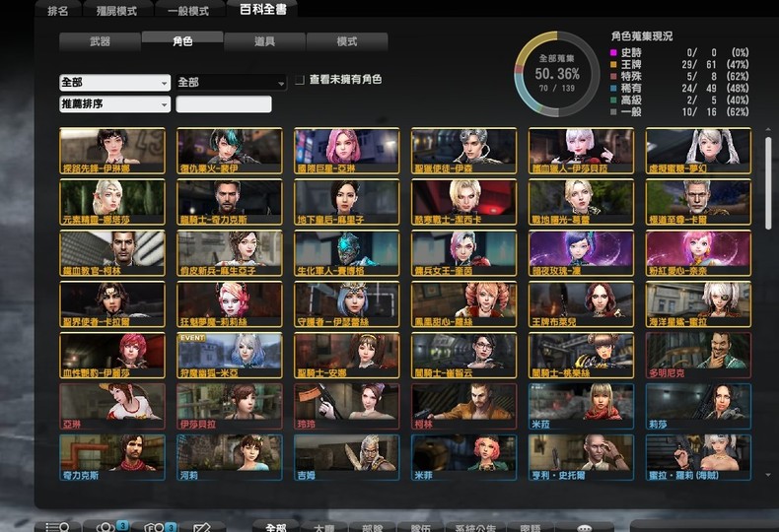Select character card 狂魅夢魔-莉莉絲
This screenshot has height=532, width=779.
(230, 304)
